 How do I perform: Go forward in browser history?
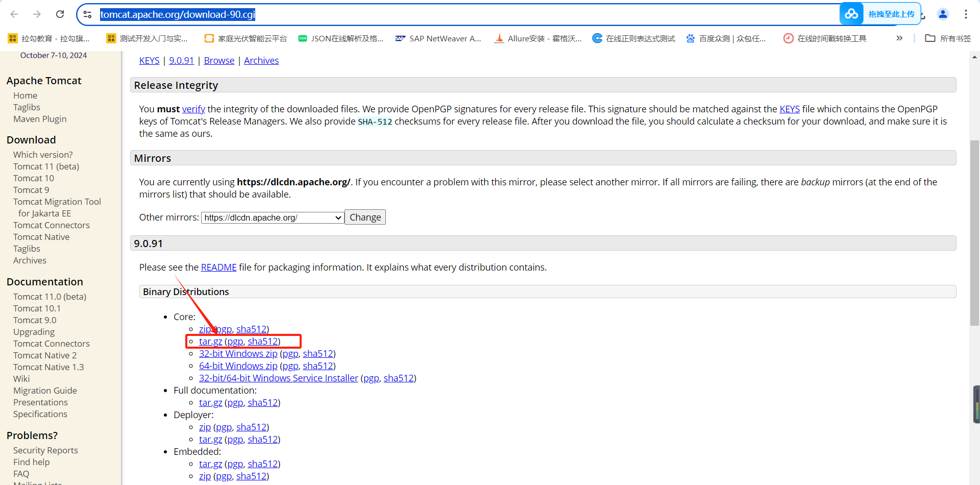(37, 14)
